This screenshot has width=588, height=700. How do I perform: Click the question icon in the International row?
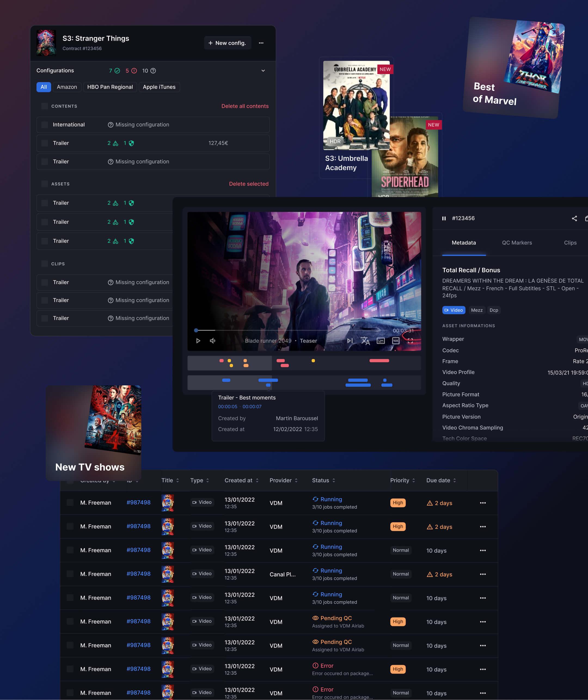111,125
